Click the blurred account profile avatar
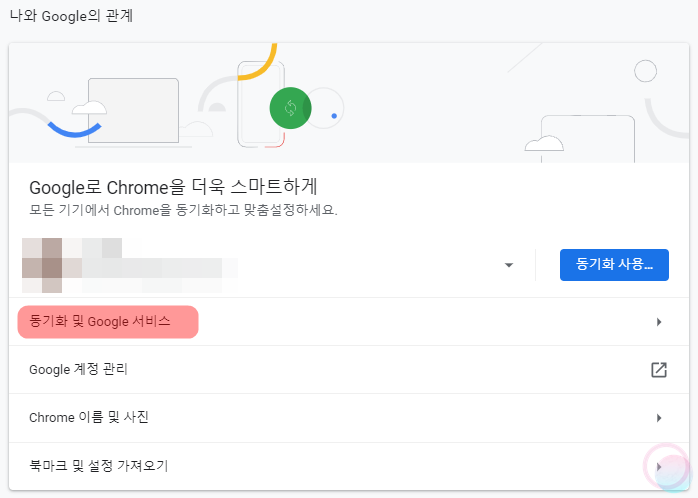This screenshot has width=698, height=498. tap(42, 265)
